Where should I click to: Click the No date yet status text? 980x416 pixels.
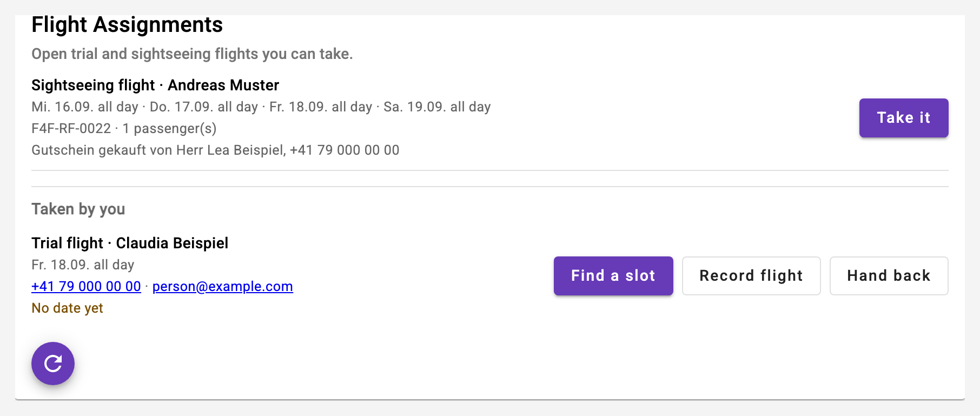(67, 308)
